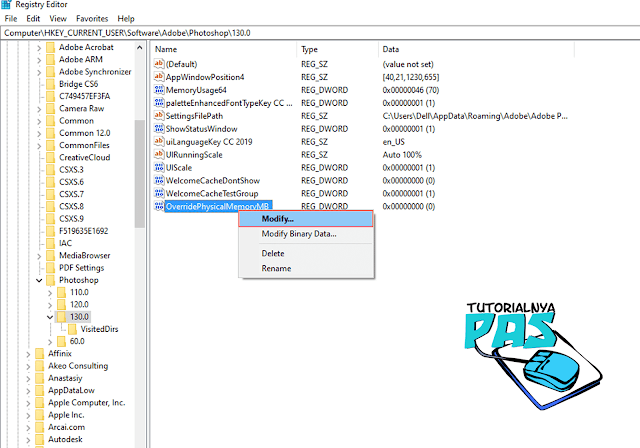Open the Edit menu
640x448 pixels.
coord(33,19)
